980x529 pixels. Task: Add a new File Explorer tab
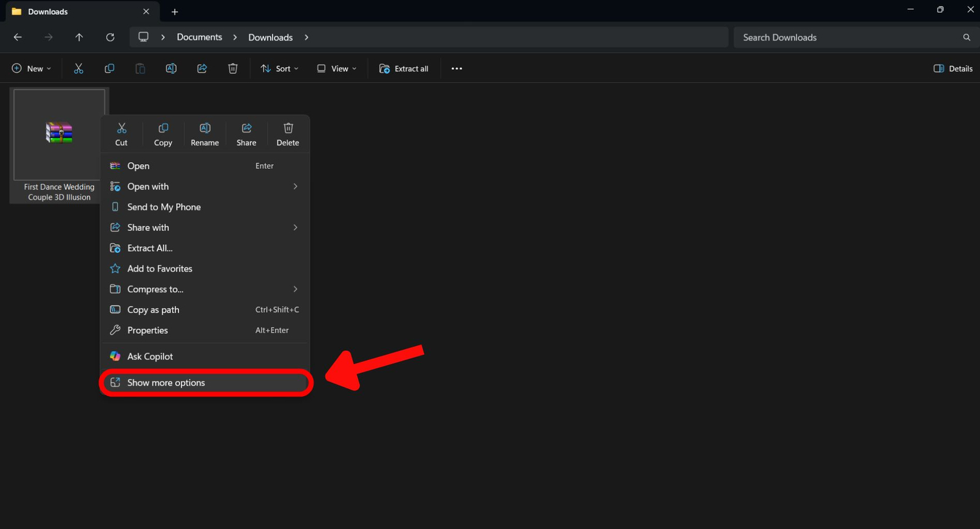(175, 12)
